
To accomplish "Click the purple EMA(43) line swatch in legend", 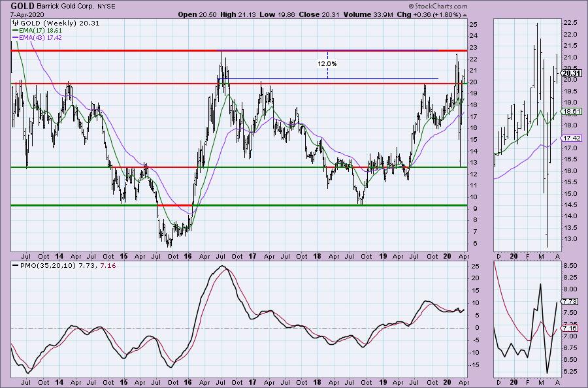I will 16,38.
